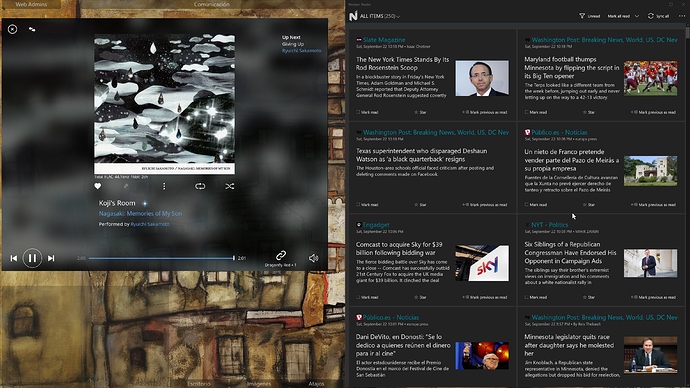Click the Nextgen Reader N logo

point(353,16)
